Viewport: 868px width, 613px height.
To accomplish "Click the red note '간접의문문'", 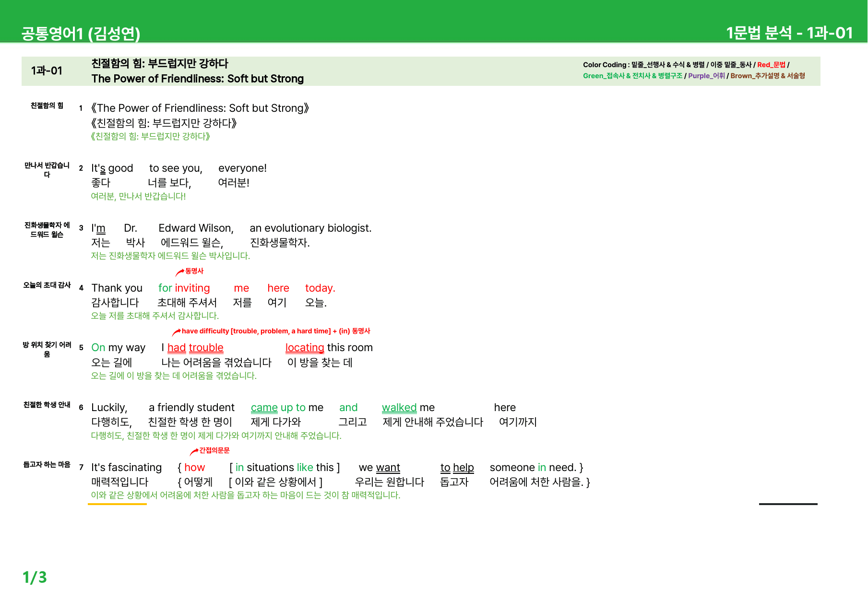I will 214,450.
